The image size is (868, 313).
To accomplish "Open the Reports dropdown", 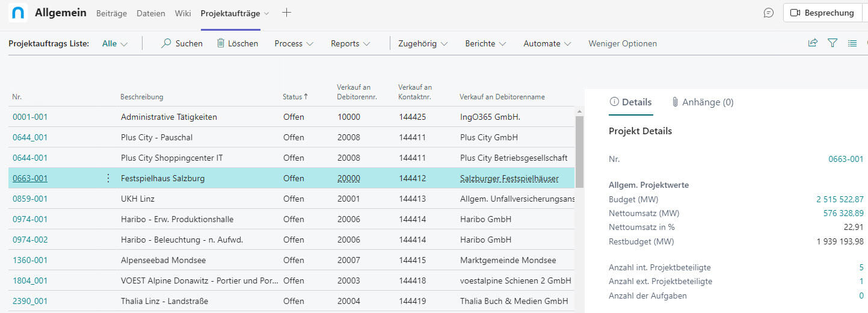I will pyautogui.click(x=350, y=43).
